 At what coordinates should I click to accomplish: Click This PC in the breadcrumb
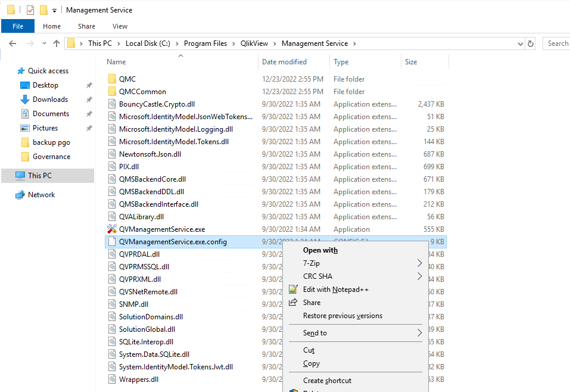click(100, 43)
